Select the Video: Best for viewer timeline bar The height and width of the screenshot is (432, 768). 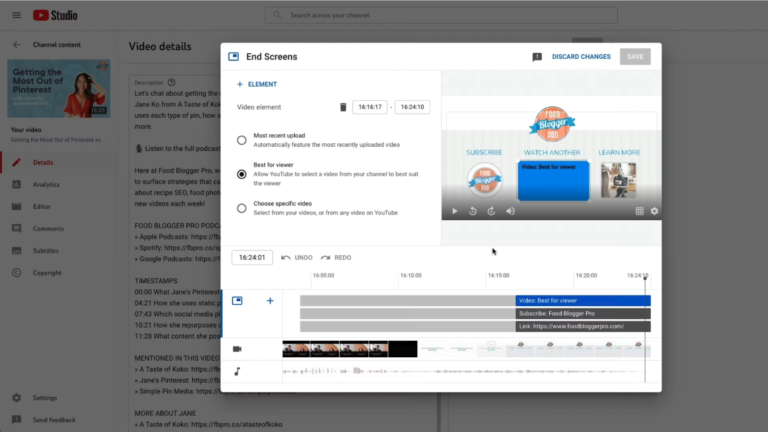tap(583, 301)
